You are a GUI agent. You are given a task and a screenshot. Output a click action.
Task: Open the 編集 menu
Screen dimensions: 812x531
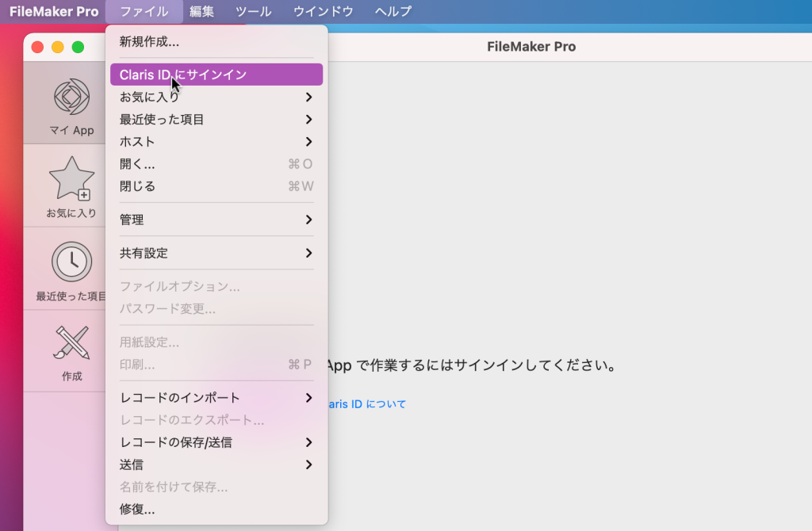202,11
